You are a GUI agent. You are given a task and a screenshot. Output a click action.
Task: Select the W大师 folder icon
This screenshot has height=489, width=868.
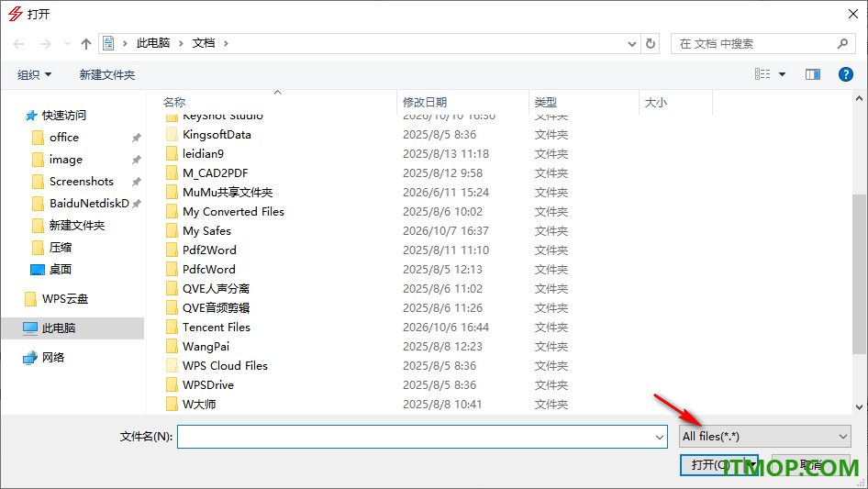(x=172, y=405)
